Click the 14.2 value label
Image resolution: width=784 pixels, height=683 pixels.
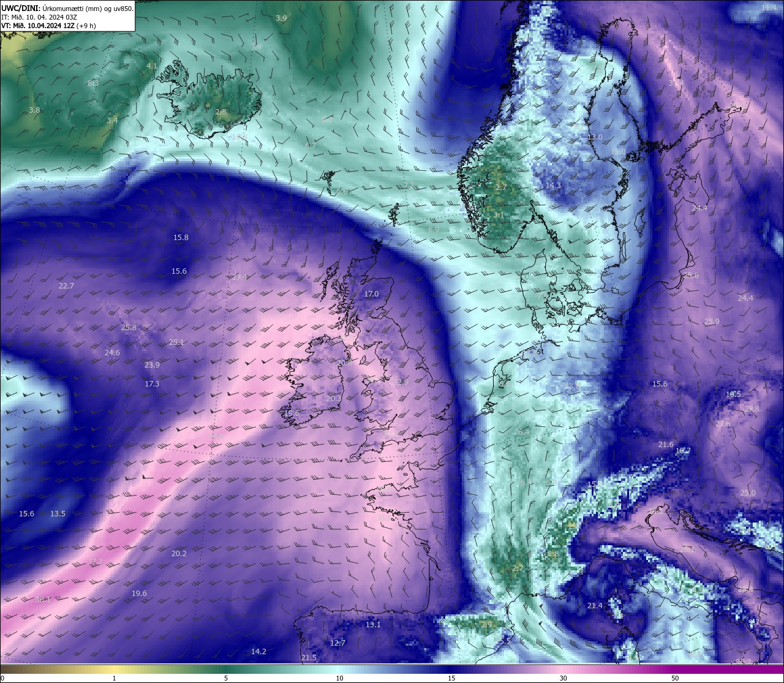click(258, 652)
